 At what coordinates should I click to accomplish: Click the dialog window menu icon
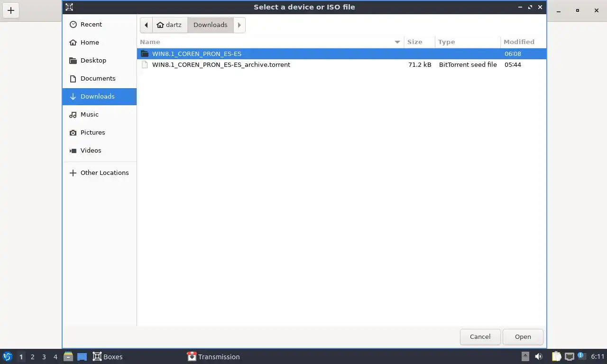coord(69,7)
